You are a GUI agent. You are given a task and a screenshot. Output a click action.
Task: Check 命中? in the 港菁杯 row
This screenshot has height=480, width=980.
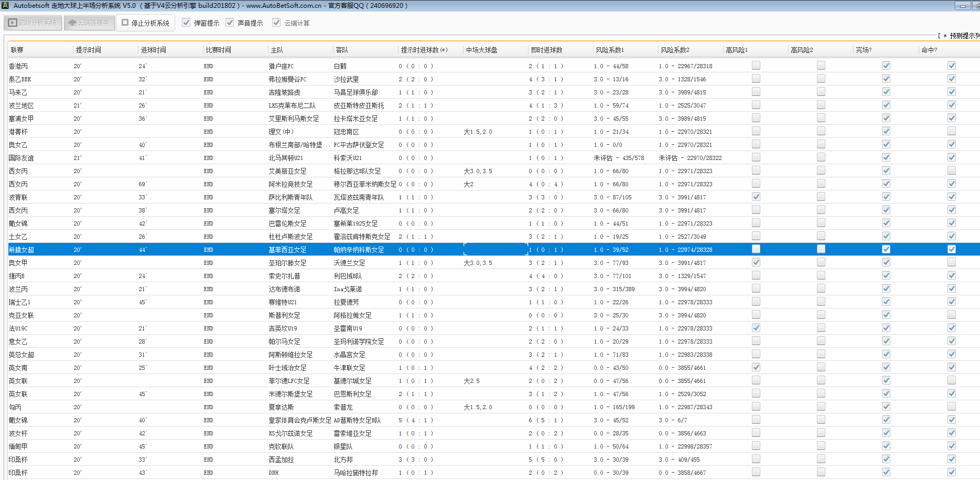coord(951,131)
